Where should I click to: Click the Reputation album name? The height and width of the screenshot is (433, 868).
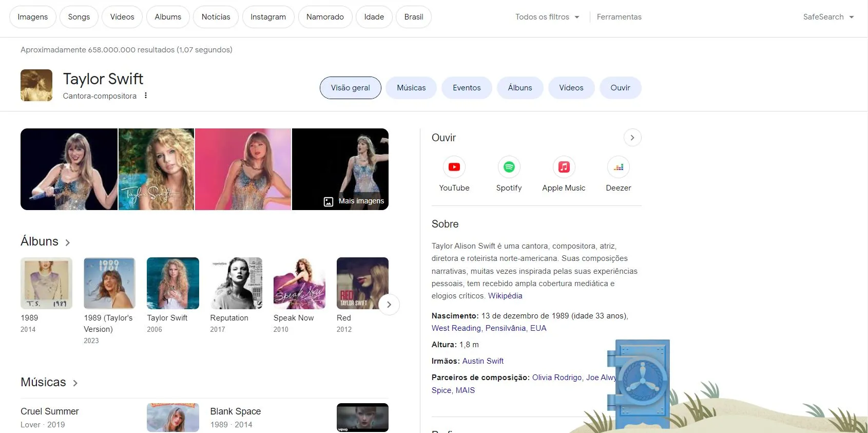pyautogui.click(x=229, y=318)
